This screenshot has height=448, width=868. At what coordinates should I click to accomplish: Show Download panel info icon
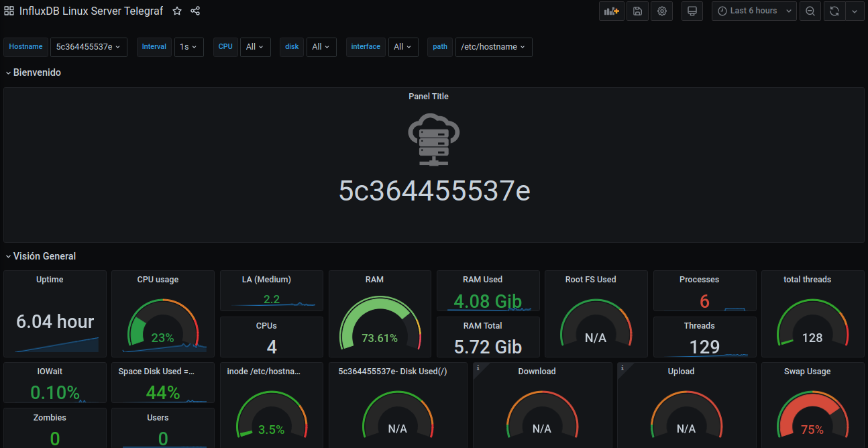478,368
